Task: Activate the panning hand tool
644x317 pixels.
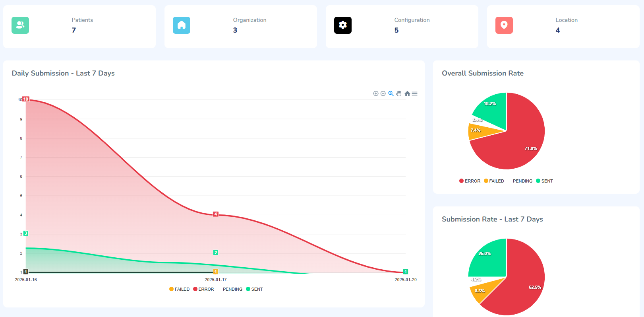Action: (x=399, y=93)
